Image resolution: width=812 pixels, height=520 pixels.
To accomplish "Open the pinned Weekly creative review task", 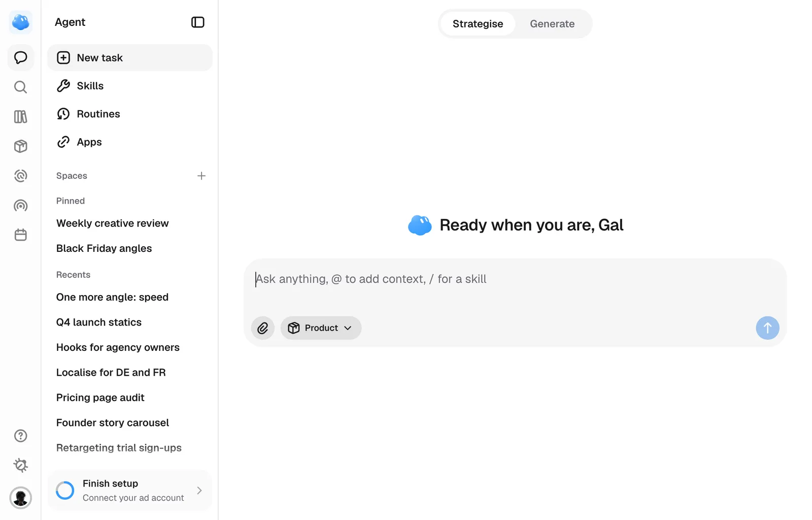I will tap(130, 223).
